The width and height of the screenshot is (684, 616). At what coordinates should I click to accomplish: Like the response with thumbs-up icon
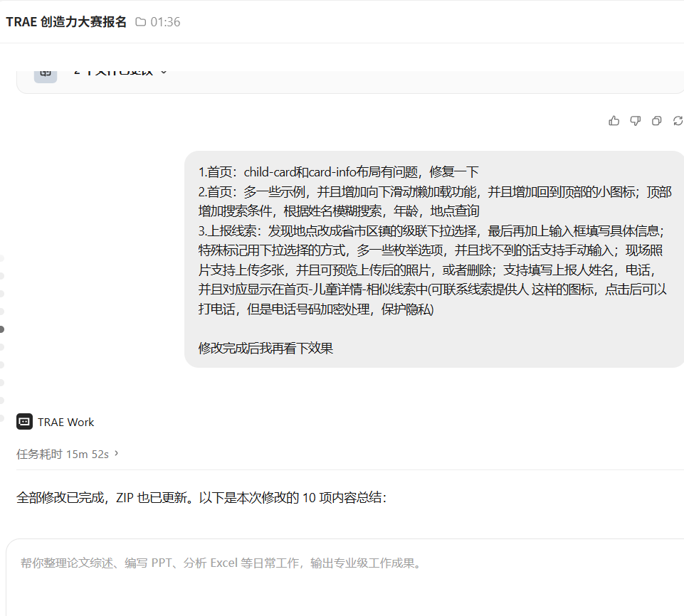click(614, 121)
